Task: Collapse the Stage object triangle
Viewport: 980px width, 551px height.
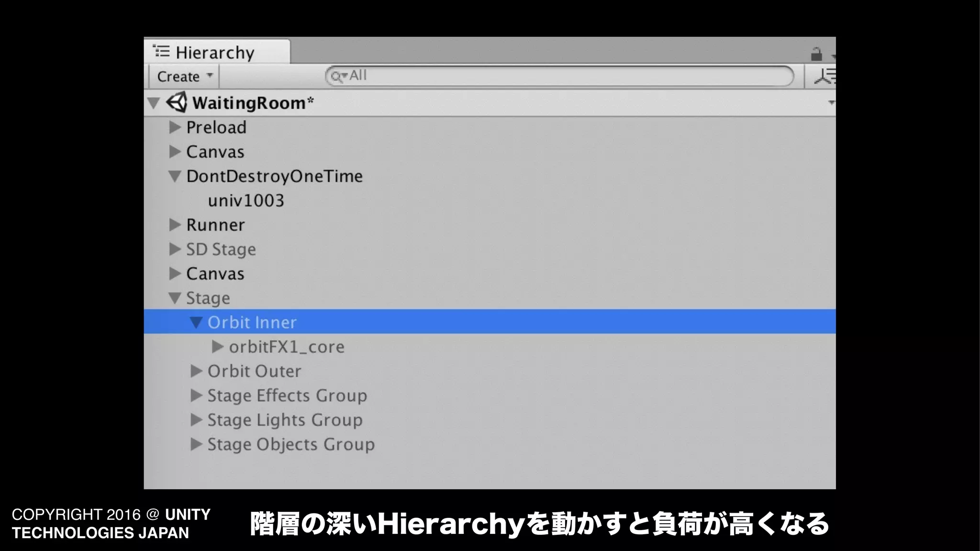Action: [x=175, y=298]
